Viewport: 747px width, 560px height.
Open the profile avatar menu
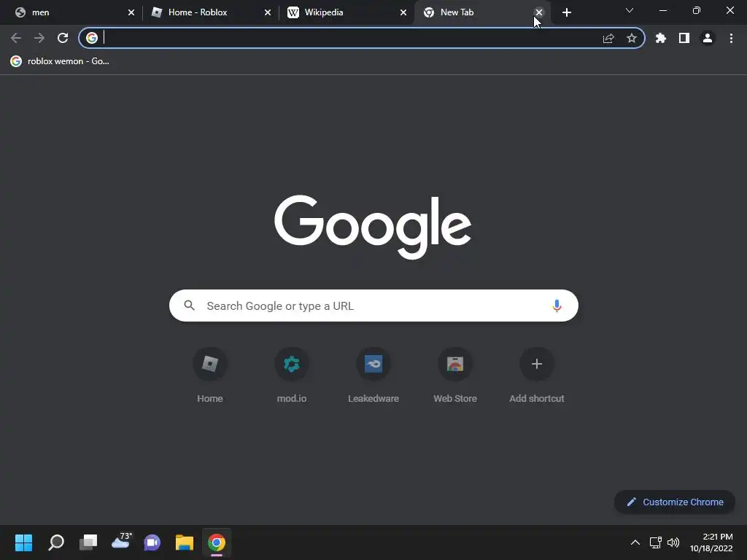[x=708, y=38]
